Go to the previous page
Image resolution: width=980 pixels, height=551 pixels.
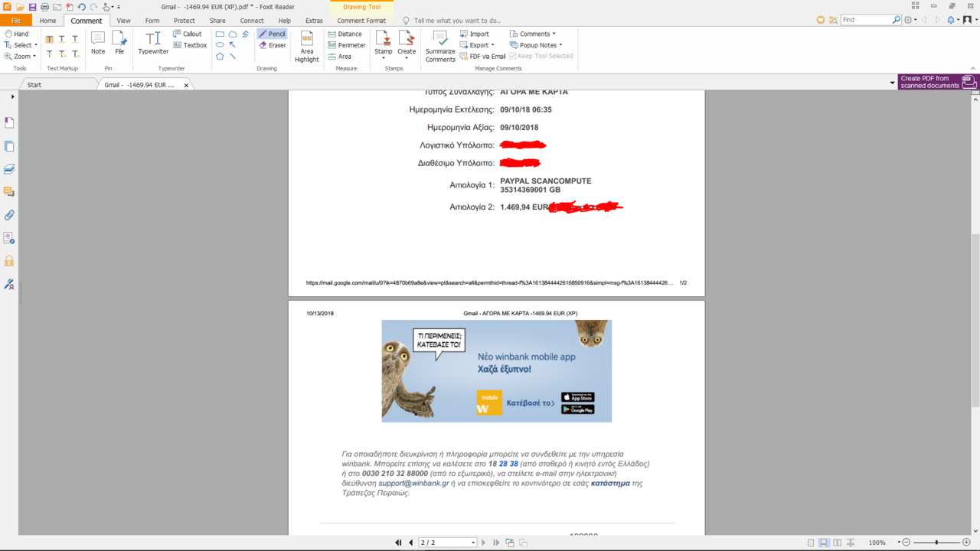410,543
